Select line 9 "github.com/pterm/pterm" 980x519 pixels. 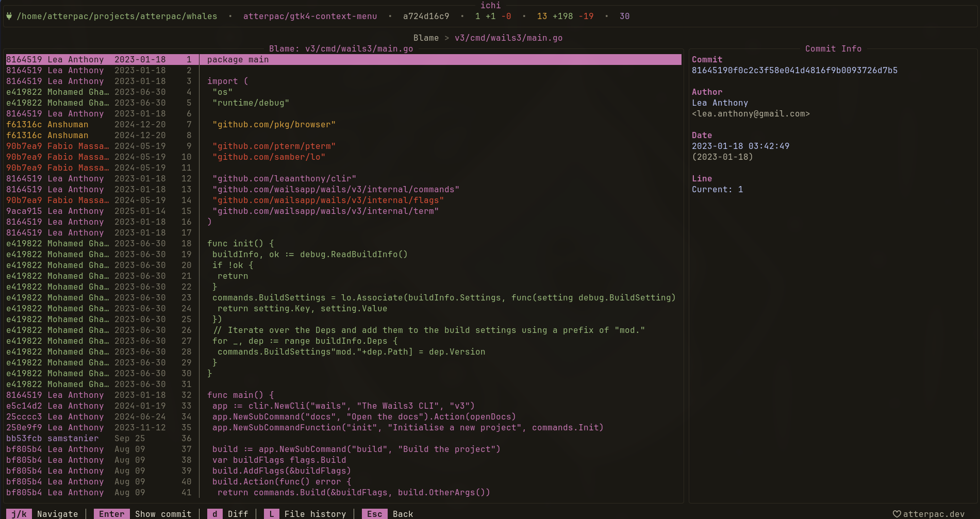(343, 146)
